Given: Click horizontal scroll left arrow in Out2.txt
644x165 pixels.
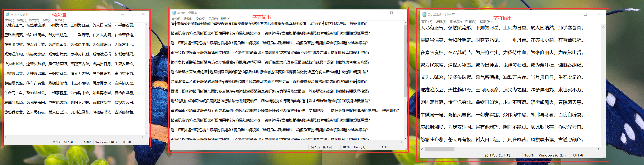Looking at the screenshot, I should (x=422, y=149).
